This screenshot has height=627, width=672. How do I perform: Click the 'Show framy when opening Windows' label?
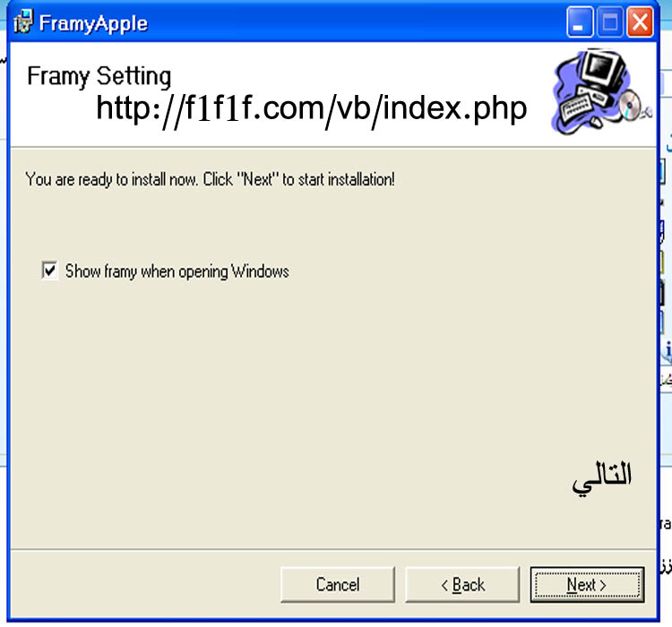coord(177,271)
